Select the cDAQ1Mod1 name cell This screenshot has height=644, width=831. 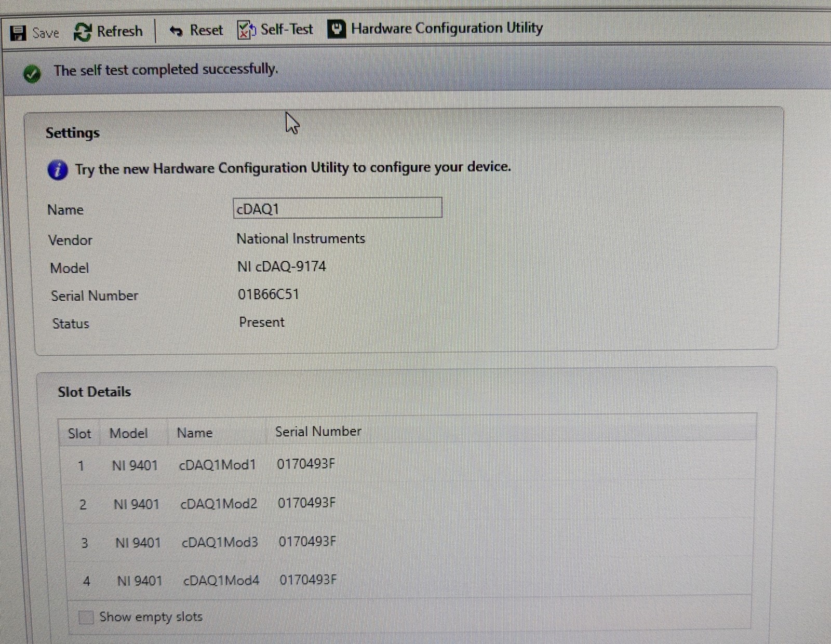(x=218, y=465)
